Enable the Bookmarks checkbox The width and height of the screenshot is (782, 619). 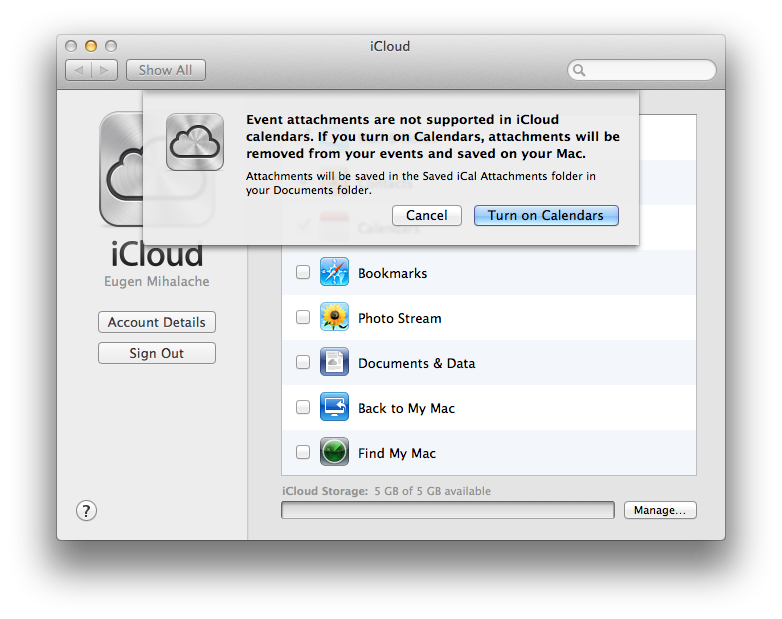303,272
